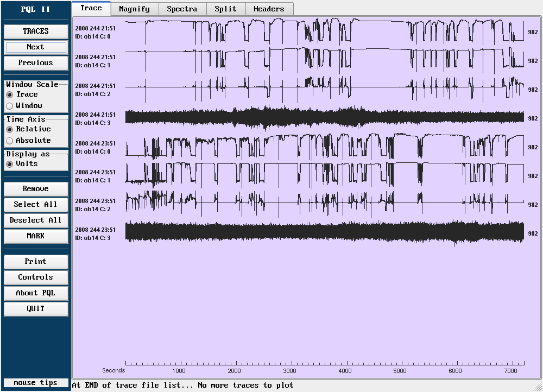Click Deselect All button
Image resolution: width=543 pixels, height=392 pixels.
click(36, 220)
